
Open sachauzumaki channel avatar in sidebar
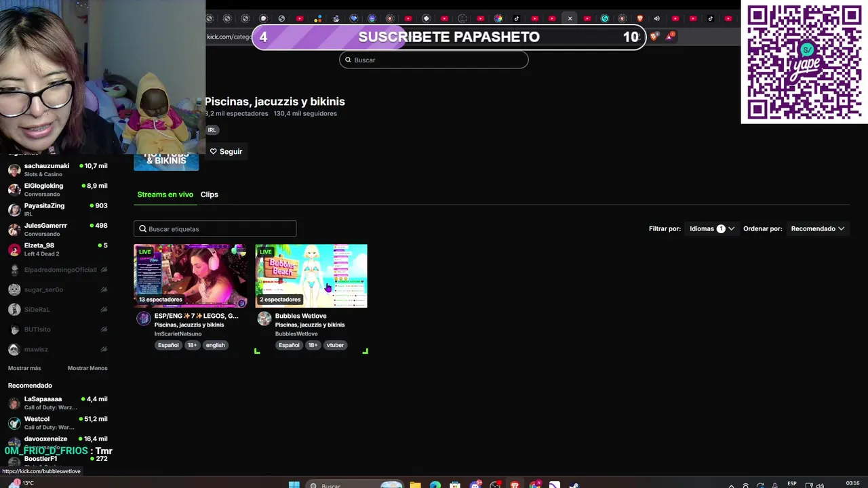pyautogui.click(x=14, y=169)
